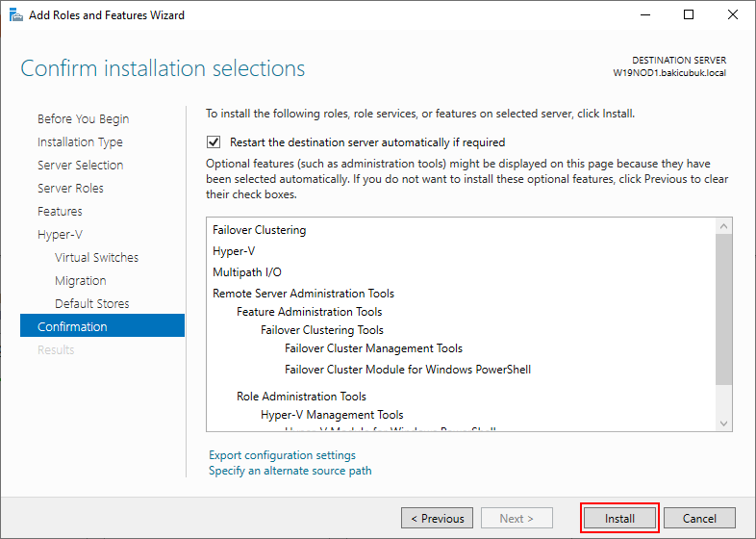Image resolution: width=756 pixels, height=539 pixels.
Task: Open Export configuration settings link
Action: 282,455
